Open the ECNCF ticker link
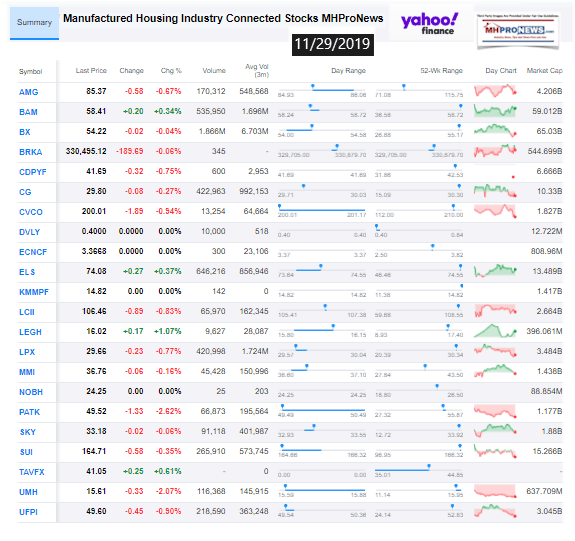575x541 pixels. [x=33, y=252]
